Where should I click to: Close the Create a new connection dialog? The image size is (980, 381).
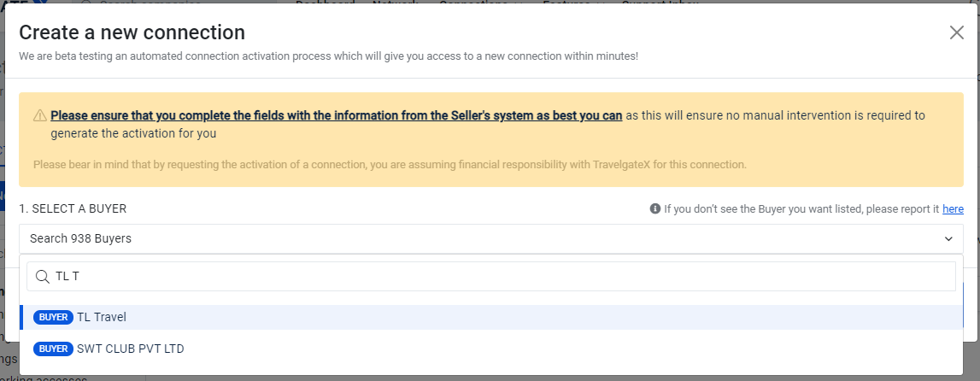(956, 32)
